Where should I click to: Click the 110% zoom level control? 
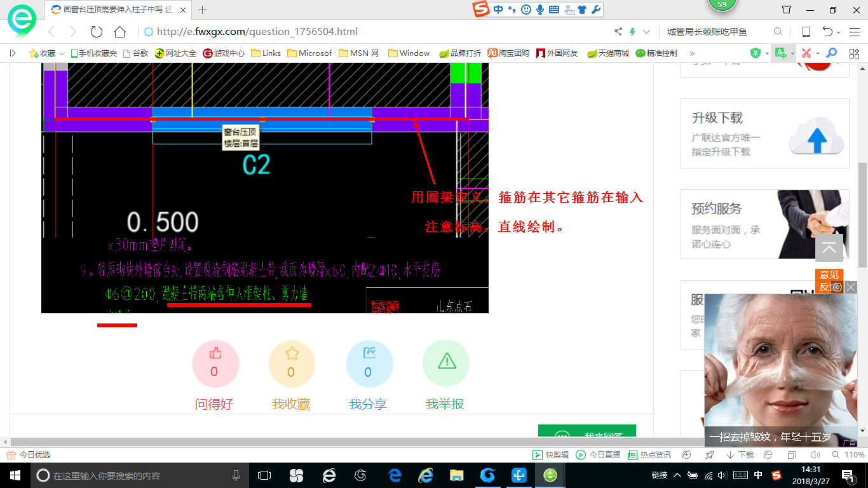point(848,455)
